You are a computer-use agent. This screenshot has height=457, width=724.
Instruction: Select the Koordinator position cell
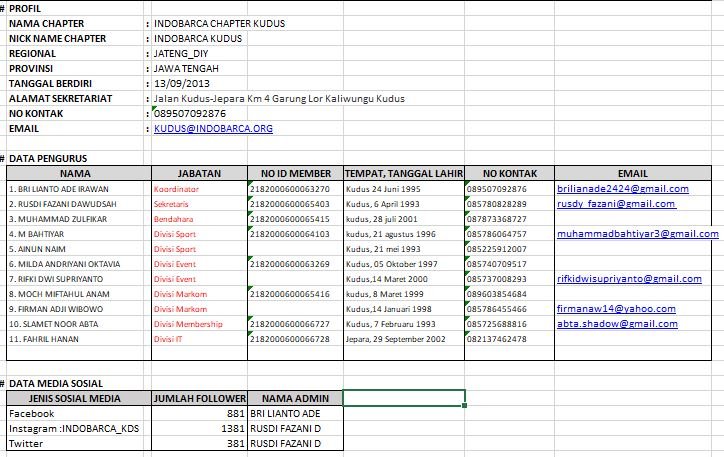point(199,188)
